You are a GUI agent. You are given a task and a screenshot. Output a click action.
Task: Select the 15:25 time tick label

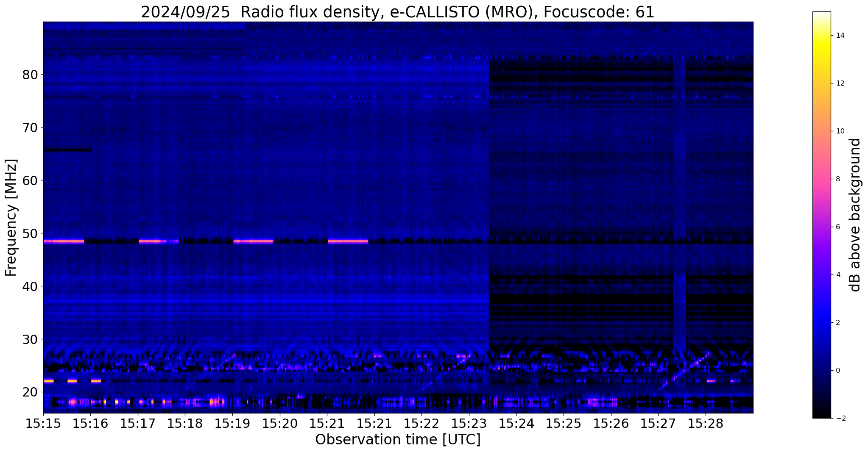point(563,424)
